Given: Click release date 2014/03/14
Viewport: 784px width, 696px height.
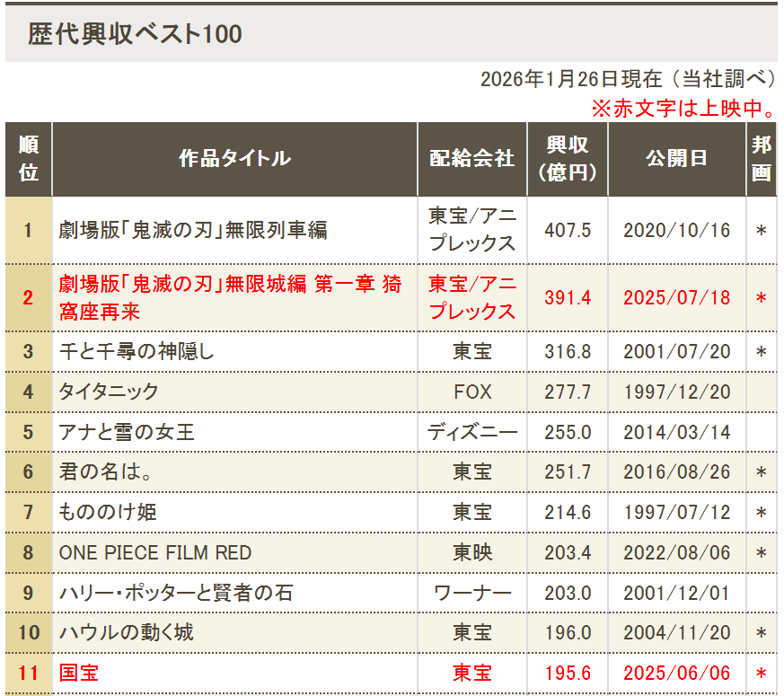Looking at the screenshot, I should coord(676,433).
